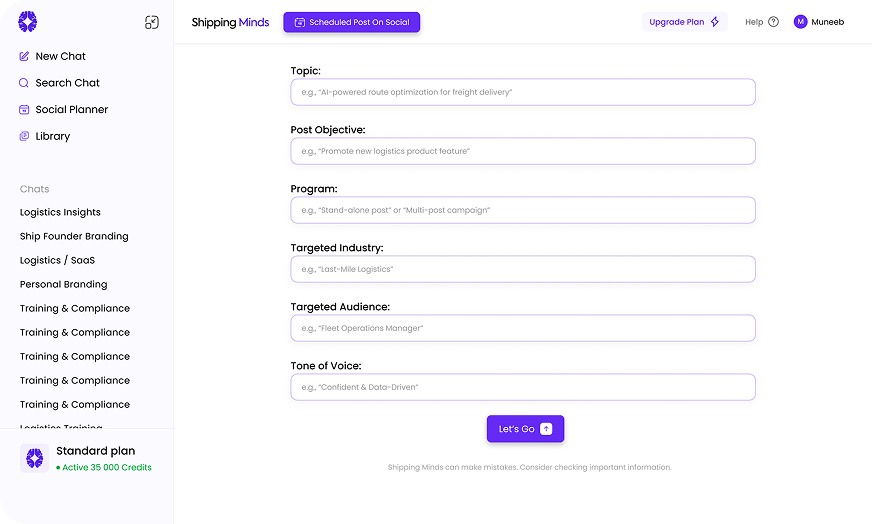
Task: Focus the Targeted Audience input field
Action: 522,328
